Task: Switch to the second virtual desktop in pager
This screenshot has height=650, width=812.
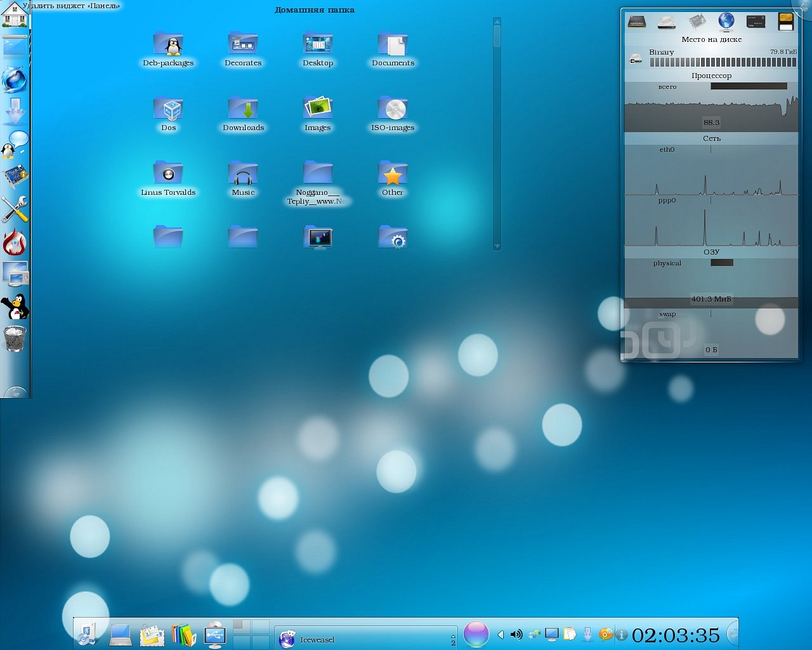Action: click(261, 627)
